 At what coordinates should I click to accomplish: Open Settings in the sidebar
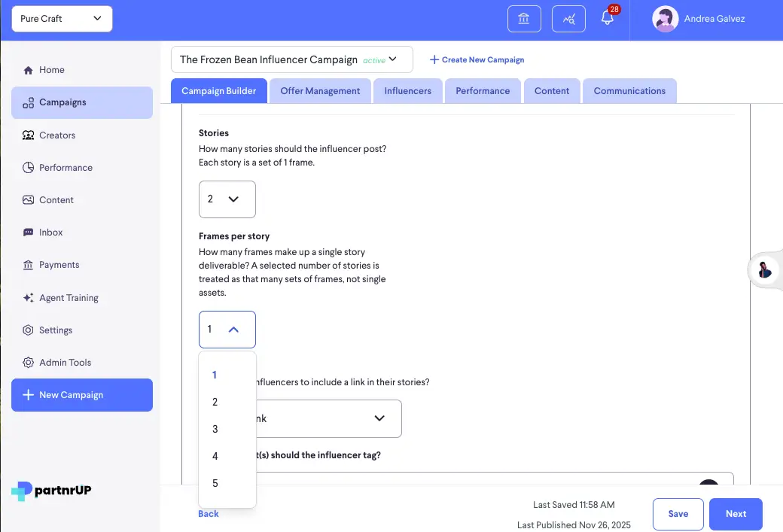[x=82, y=330]
